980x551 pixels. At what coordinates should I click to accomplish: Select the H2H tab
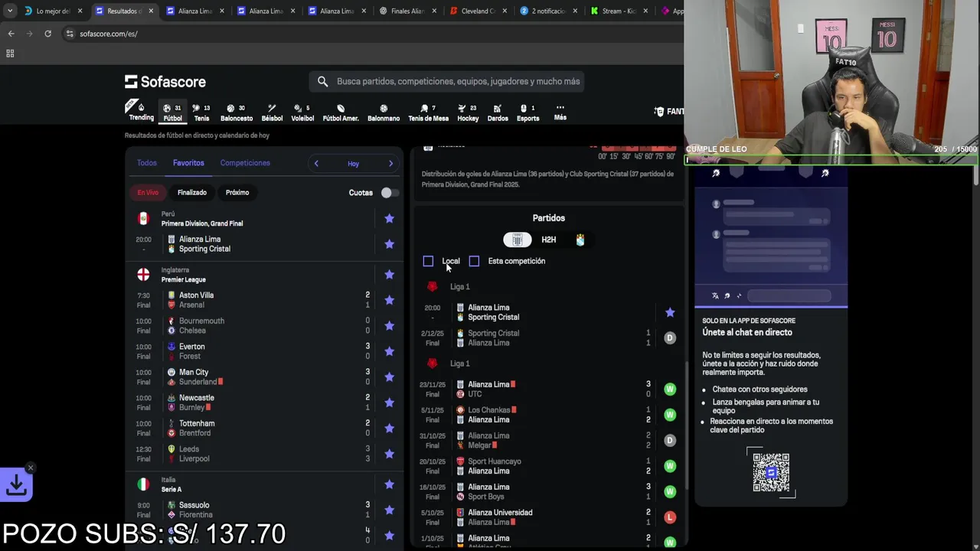(x=549, y=240)
